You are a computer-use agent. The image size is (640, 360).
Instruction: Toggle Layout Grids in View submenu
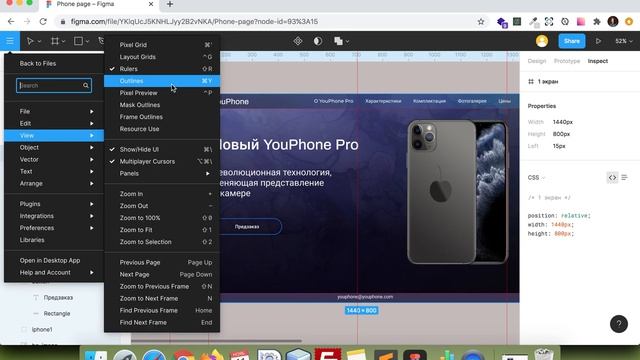(162, 57)
